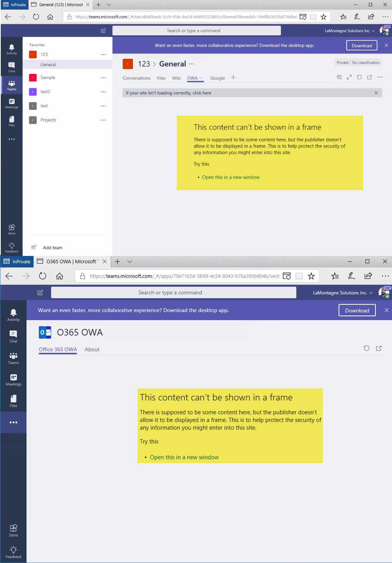Open Activity in bottom window sidebar
Screen dimensions: 392x563
tap(13, 315)
